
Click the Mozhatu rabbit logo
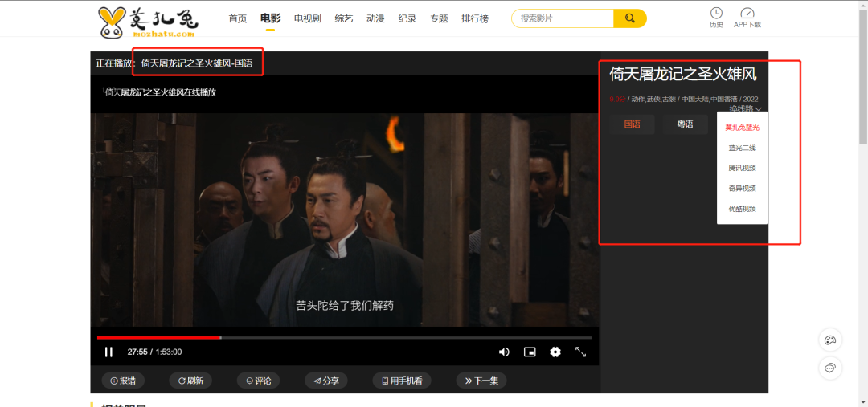click(148, 22)
